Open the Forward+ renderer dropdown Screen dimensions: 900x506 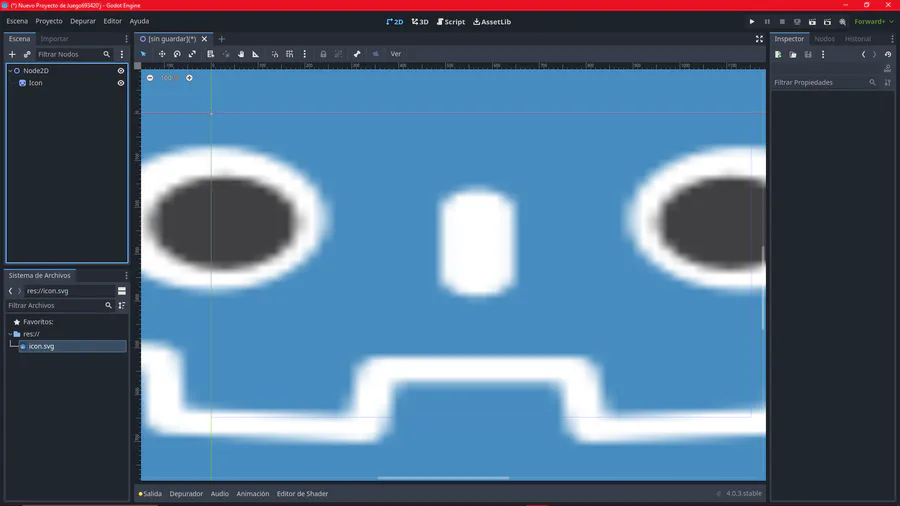(874, 22)
